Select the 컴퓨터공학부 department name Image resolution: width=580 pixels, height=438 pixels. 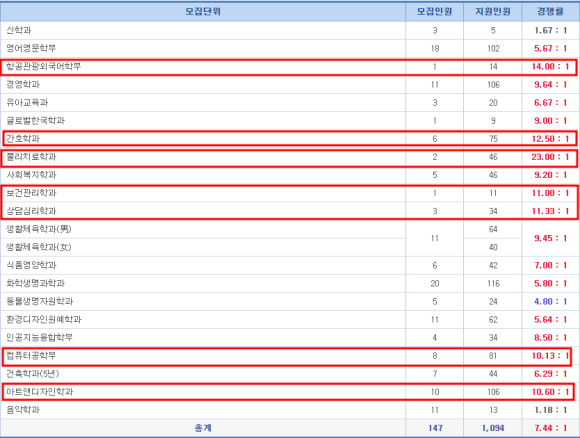point(31,356)
